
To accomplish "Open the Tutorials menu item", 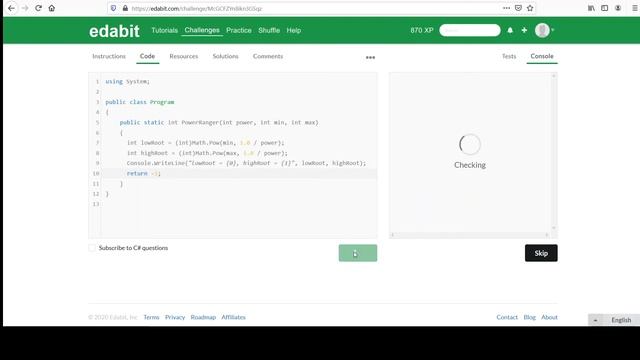I will (x=164, y=30).
